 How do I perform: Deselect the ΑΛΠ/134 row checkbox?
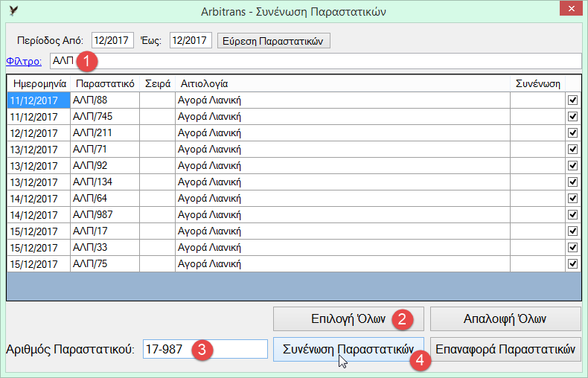pyautogui.click(x=572, y=182)
